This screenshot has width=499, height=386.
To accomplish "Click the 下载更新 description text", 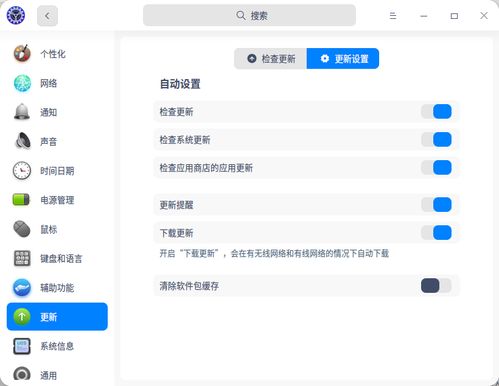I will point(274,254).
